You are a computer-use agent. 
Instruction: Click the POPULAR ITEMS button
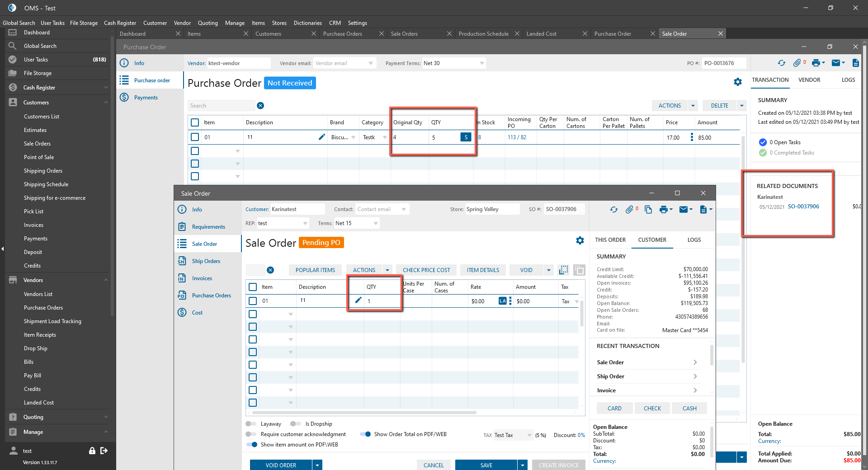tap(316, 270)
